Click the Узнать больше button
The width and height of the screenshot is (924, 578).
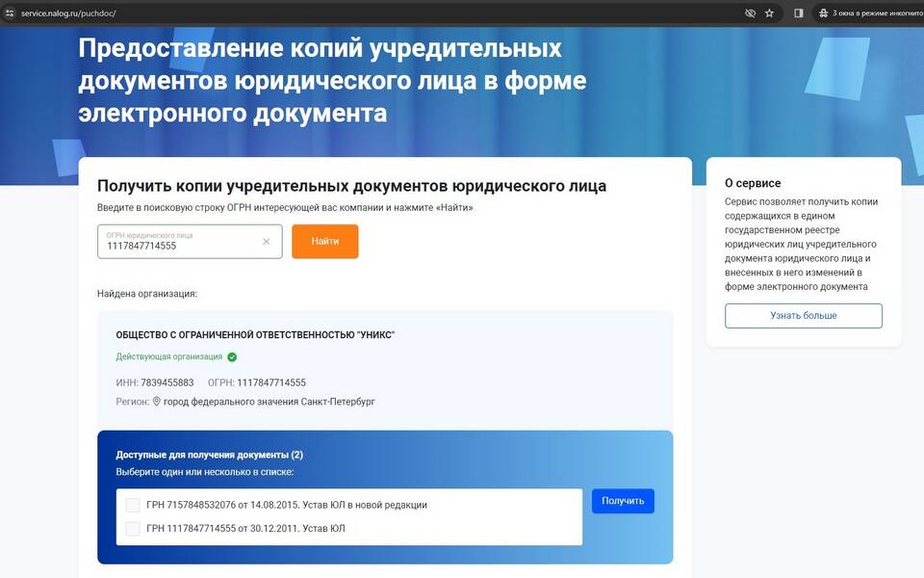[803, 316]
